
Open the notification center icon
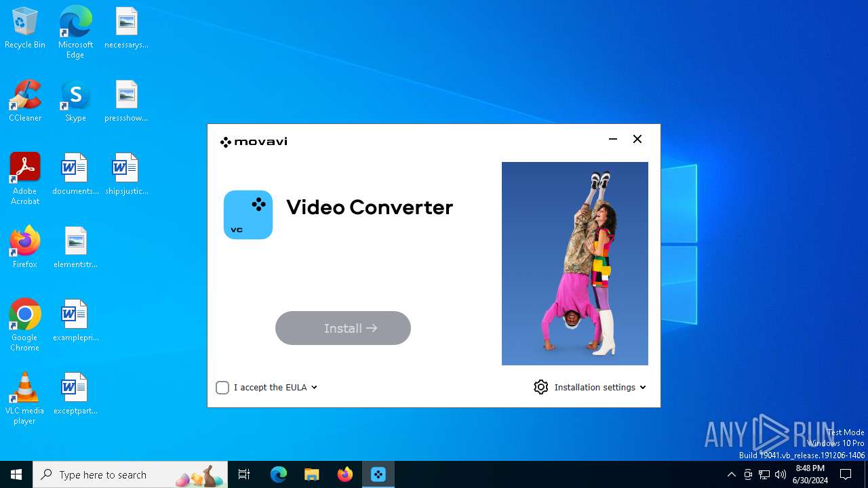[x=846, y=474]
